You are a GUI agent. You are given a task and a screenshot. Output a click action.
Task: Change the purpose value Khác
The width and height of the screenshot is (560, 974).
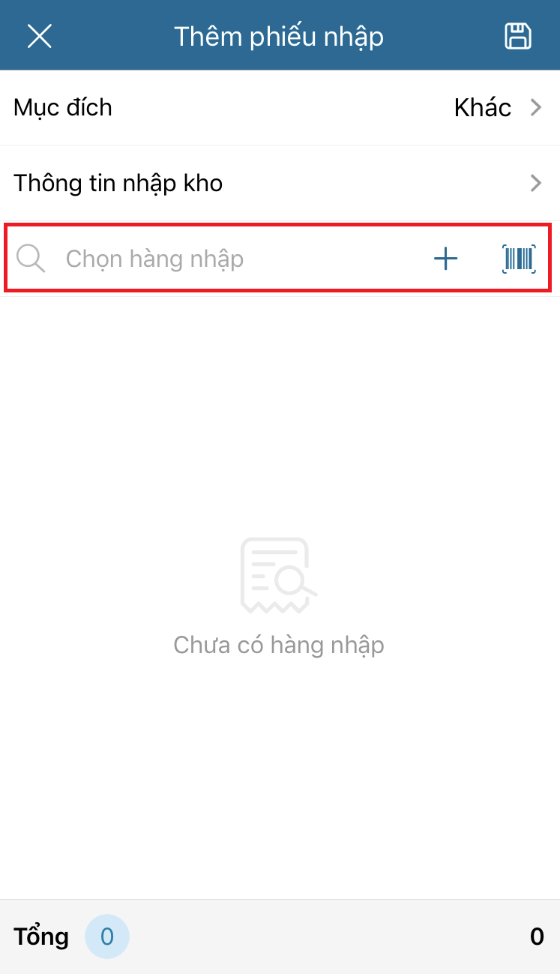click(x=483, y=107)
